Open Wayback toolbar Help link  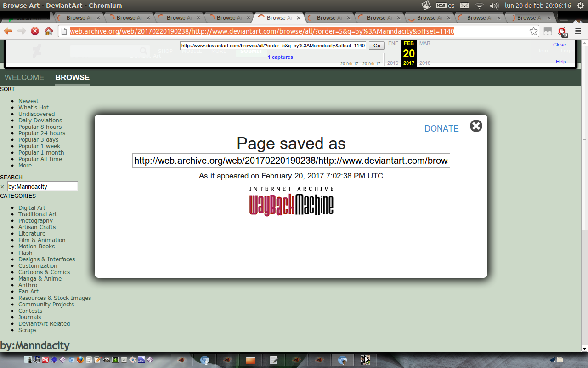tap(561, 62)
